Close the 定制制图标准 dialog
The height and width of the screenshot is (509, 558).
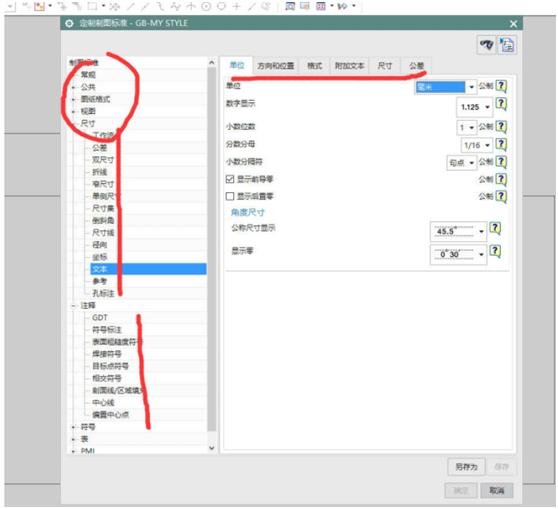513,24
